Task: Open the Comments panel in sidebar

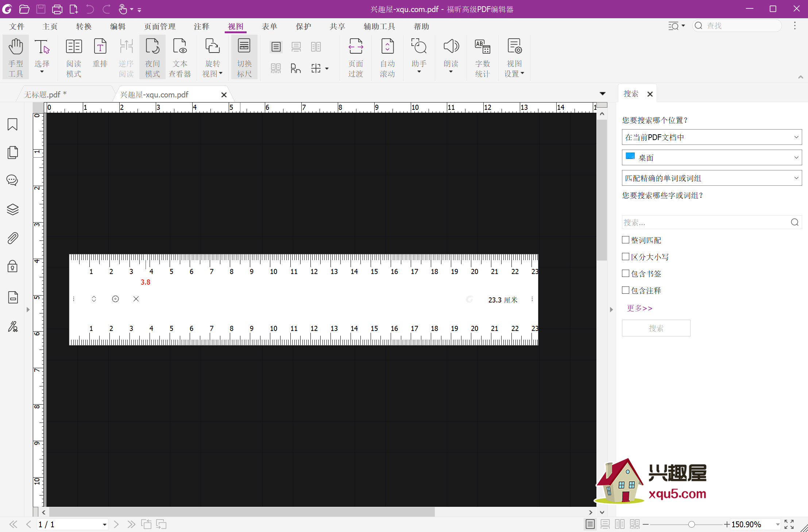Action: tap(12, 180)
